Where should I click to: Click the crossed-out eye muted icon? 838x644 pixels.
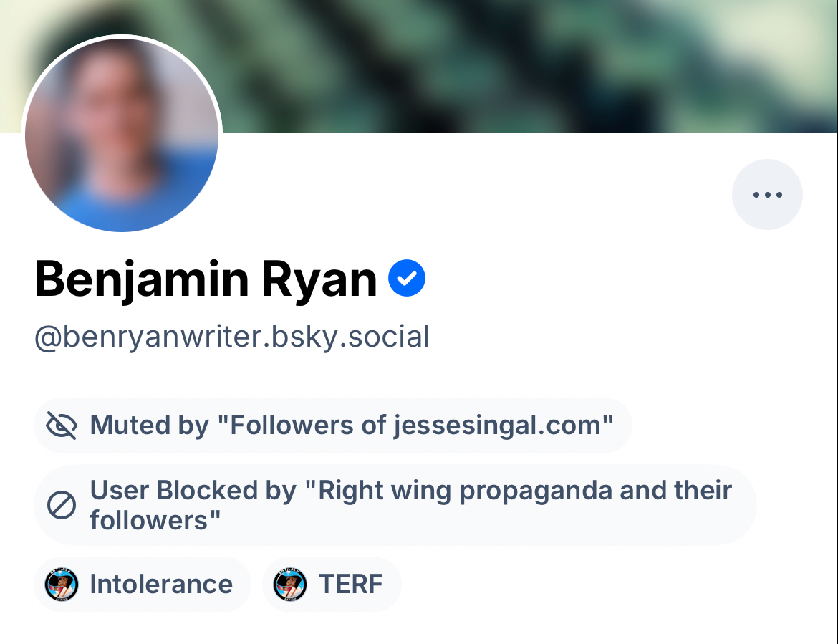pos(62,426)
